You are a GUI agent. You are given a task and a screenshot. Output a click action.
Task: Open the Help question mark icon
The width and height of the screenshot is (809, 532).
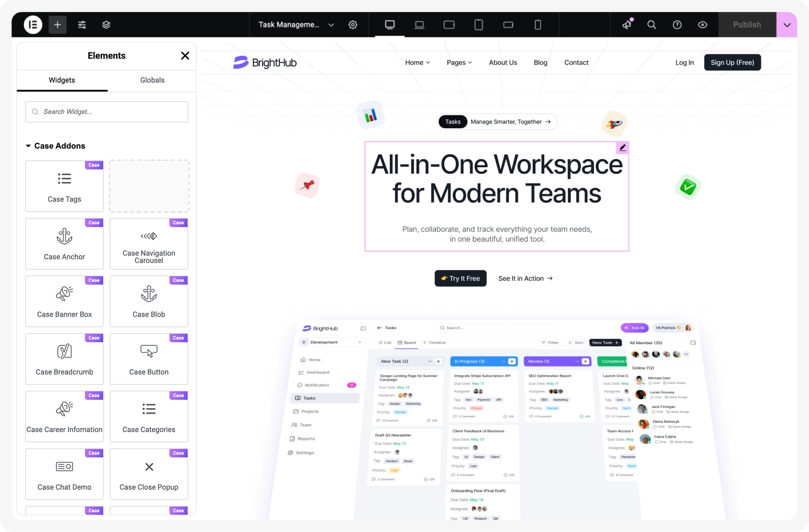coord(677,25)
